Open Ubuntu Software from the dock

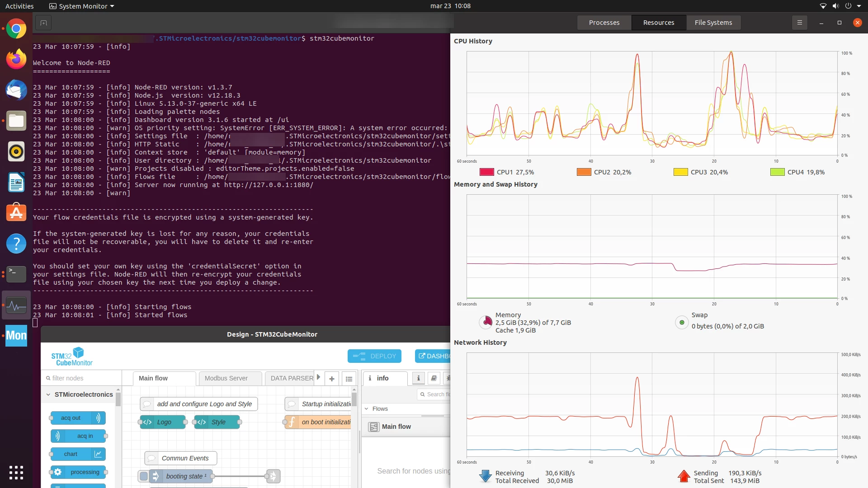pyautogui.click(x=16, y=213)
